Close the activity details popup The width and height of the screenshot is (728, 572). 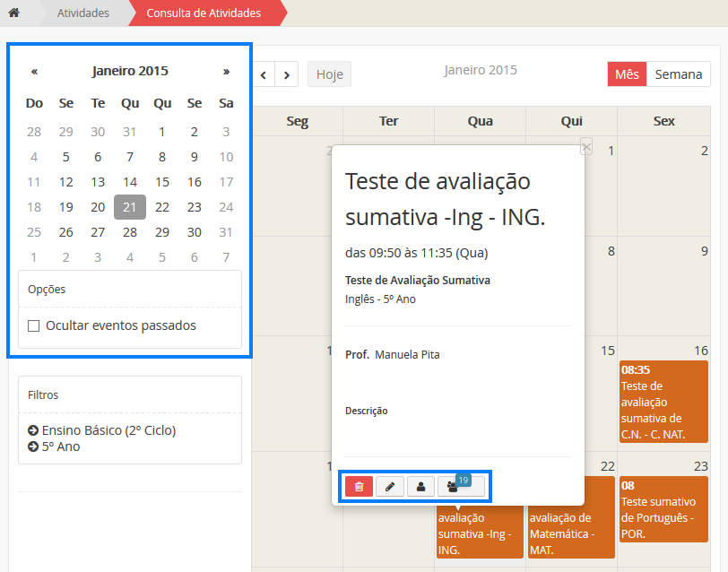point(585,147)
